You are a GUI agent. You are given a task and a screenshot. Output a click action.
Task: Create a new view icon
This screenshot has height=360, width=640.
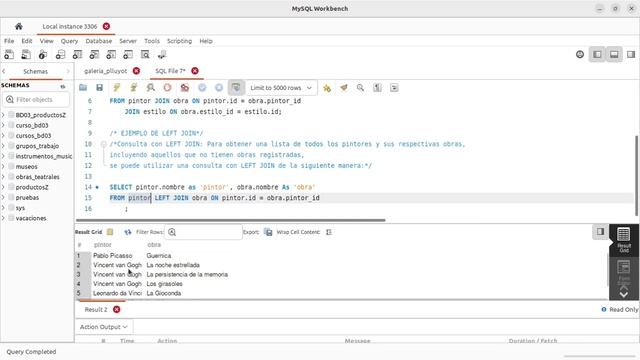(94, 54)
